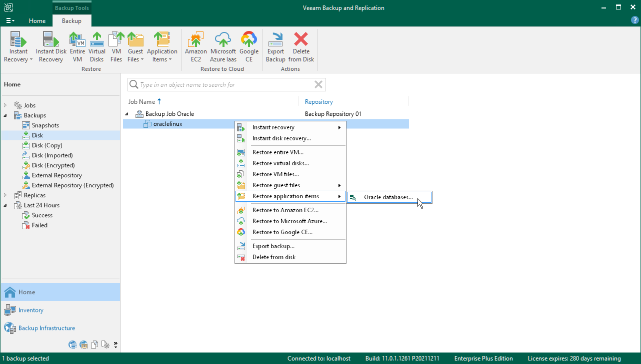This screenshot has width=641, height=364.
Task: Open Restore application items submenu
Action: tap(290, 196)
